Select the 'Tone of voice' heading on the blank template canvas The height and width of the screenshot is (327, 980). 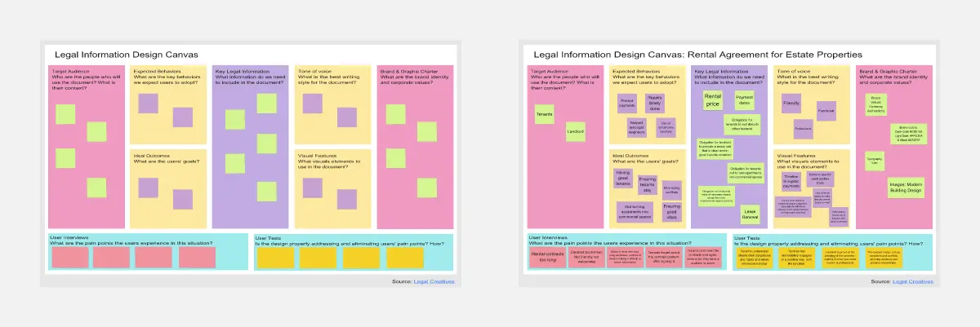click(316, 71)
